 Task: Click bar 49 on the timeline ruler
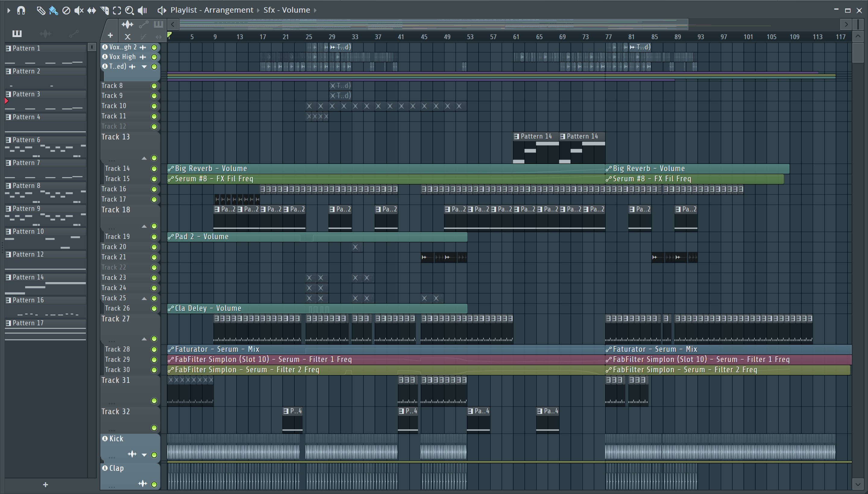pos(447,37)
